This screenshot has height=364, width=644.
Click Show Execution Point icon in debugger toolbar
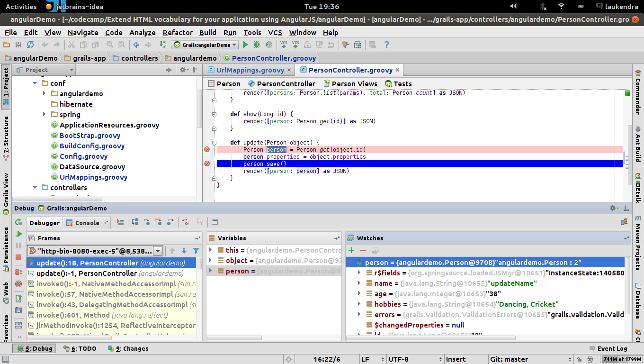click(120, 222)
